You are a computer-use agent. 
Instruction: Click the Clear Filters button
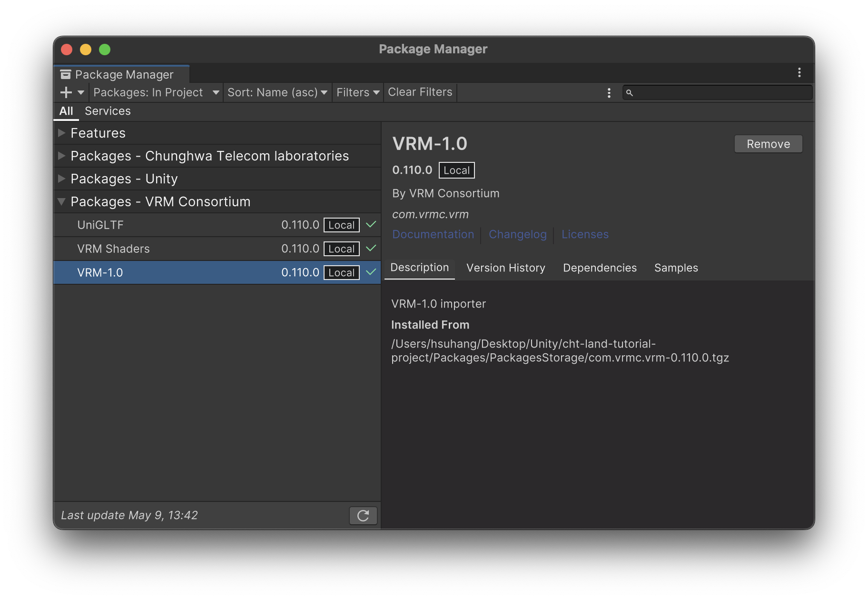click(420, 92)
